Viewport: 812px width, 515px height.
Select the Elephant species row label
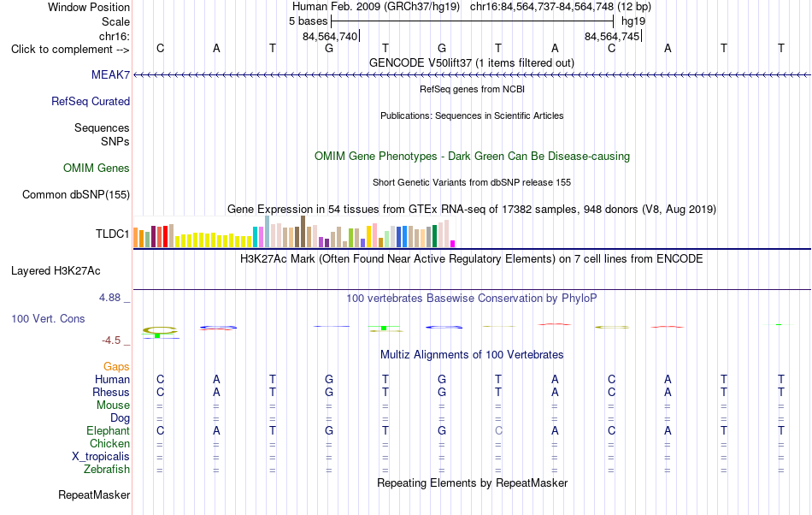[108, 431]
